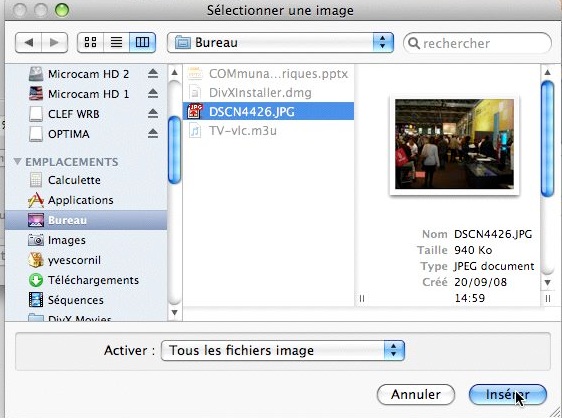562x418 pixels.
Task: Eject the OPTIMA drive
Action: tap(153, 134)
